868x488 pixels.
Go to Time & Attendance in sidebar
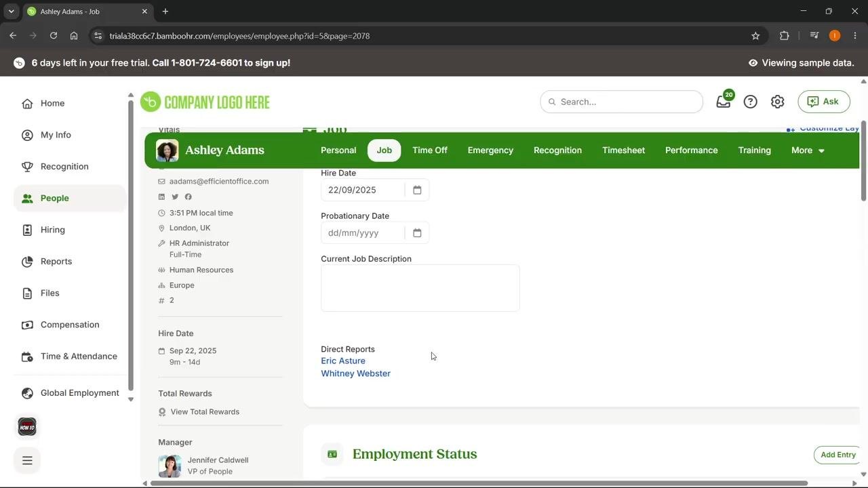point(78,357)
